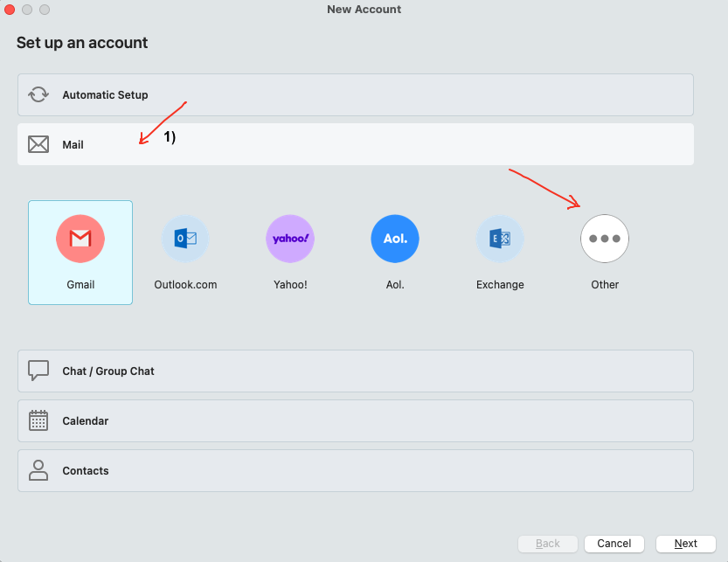Click the Mail envelope icon
This screenshot has width=728, height=562.
38,144
